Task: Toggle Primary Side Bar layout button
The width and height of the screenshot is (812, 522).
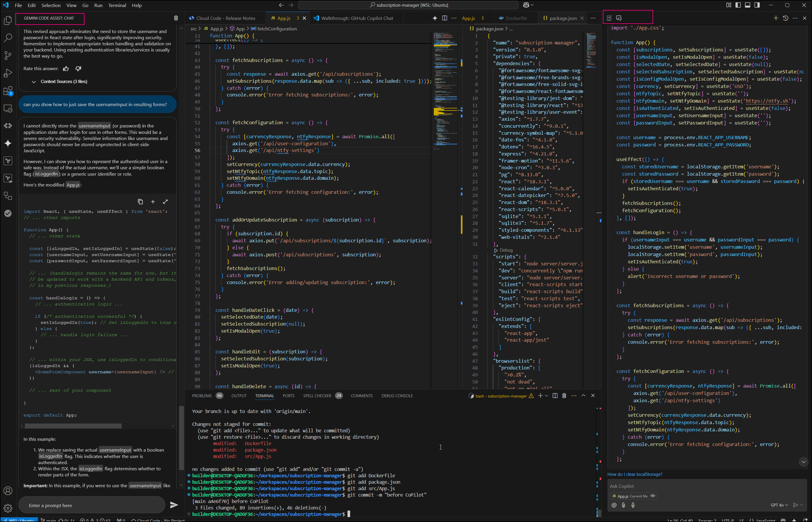Action: (738, 5)
